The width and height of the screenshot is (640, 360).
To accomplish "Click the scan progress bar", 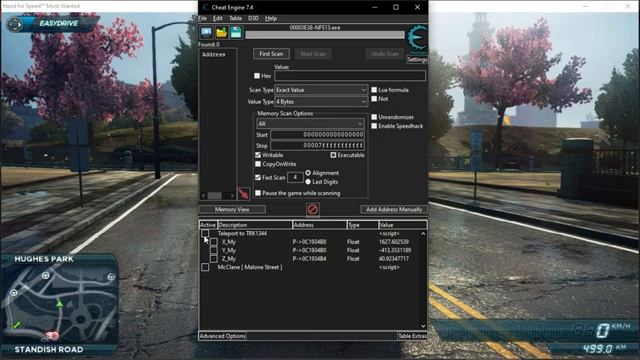I will [325, 35].
